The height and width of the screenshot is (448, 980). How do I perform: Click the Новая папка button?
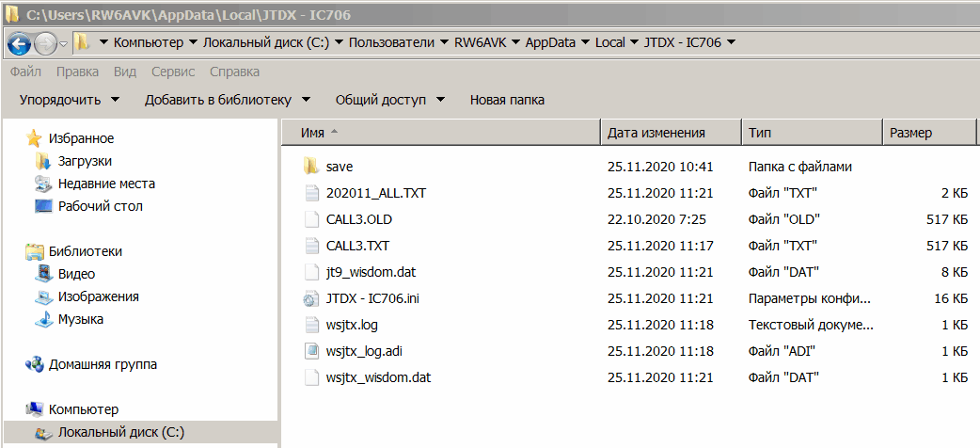click(507, 100)
